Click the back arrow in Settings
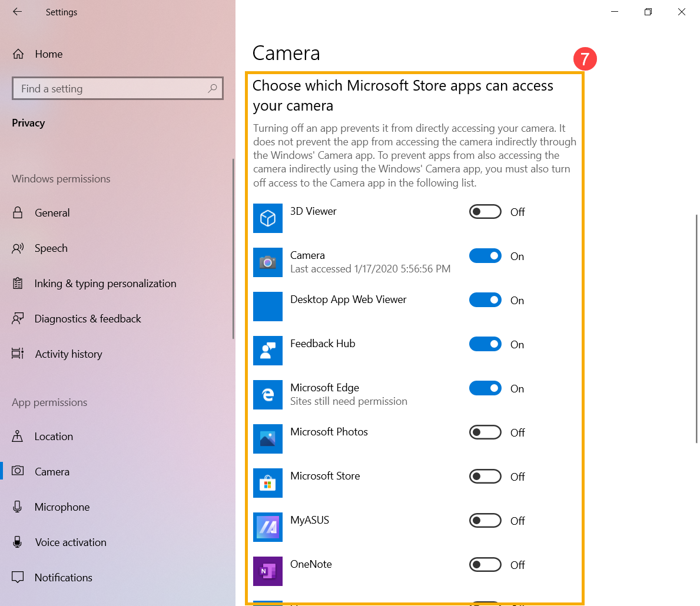This screenshot has width=700, height=606. click(18, 12)
